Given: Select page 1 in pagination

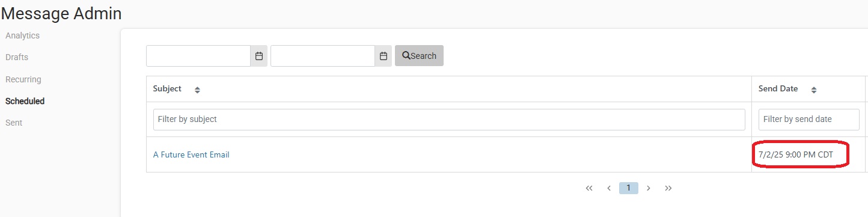Looking at the screenshot, I should [629, 188].
